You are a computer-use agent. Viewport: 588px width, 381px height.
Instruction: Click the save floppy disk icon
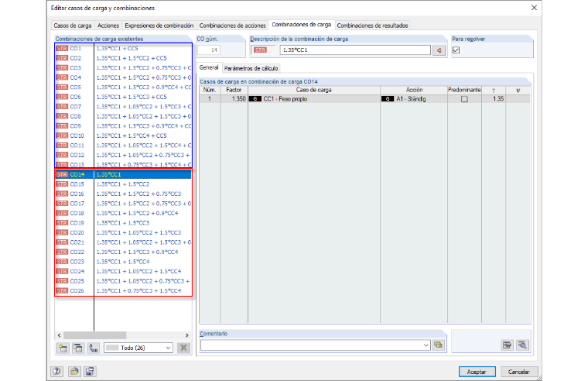click(x=90, y=372)
